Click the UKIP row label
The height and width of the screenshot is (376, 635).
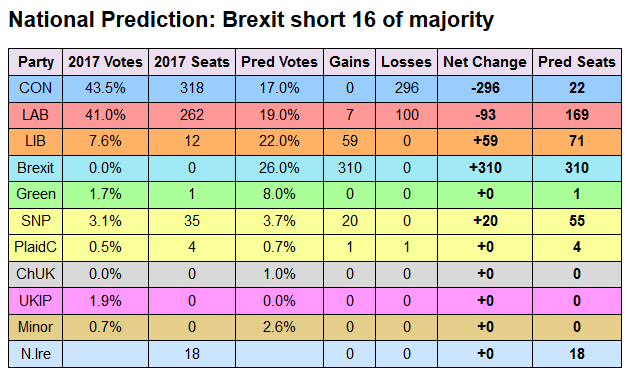coord(36,301)
